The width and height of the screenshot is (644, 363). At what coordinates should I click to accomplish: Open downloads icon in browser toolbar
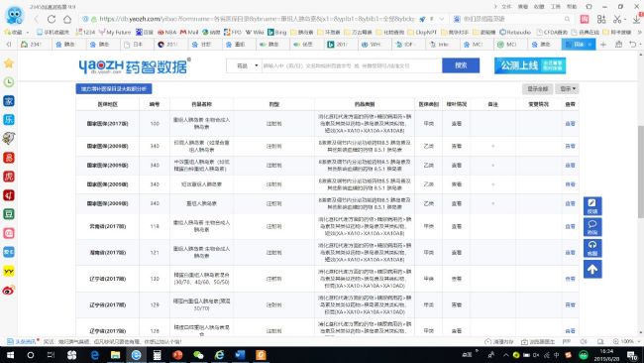coord(637,19)
